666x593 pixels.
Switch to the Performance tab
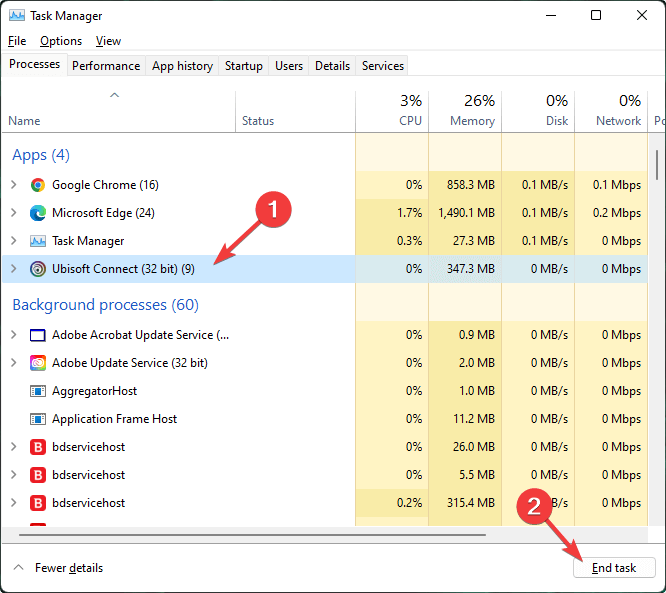point(106,66)
